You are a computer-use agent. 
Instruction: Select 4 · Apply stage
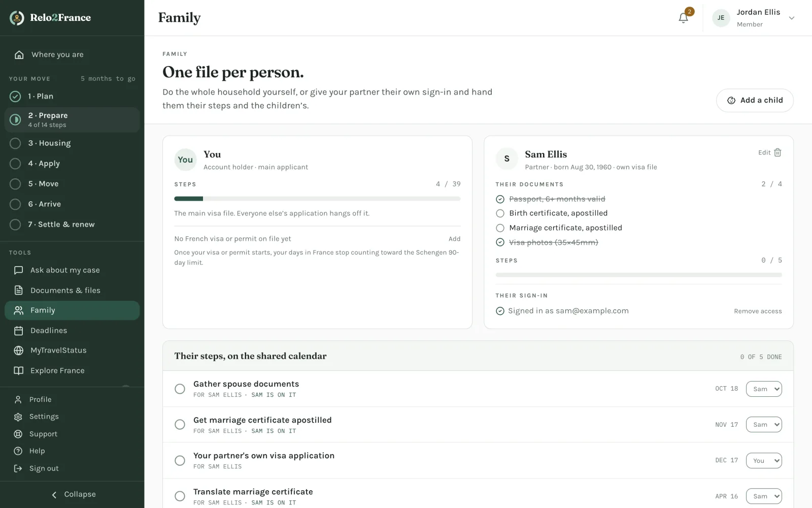click(72, 164)
